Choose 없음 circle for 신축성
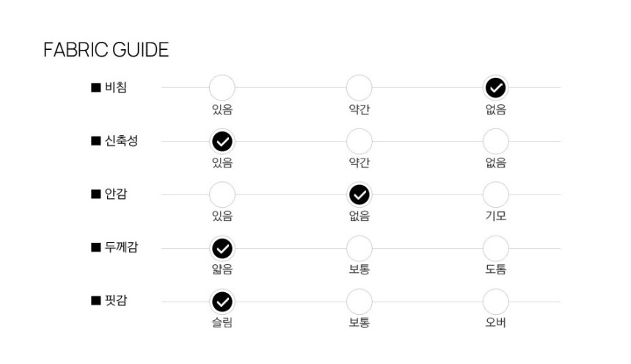631x364 pixels. (x=496, y=142)
